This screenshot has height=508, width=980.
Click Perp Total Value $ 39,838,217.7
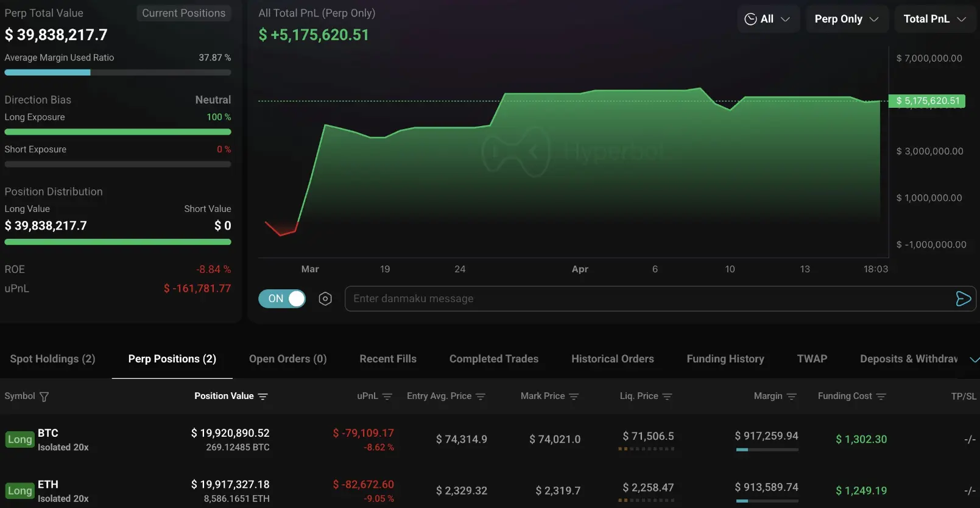pyautogui.click(x=56, y=35)
